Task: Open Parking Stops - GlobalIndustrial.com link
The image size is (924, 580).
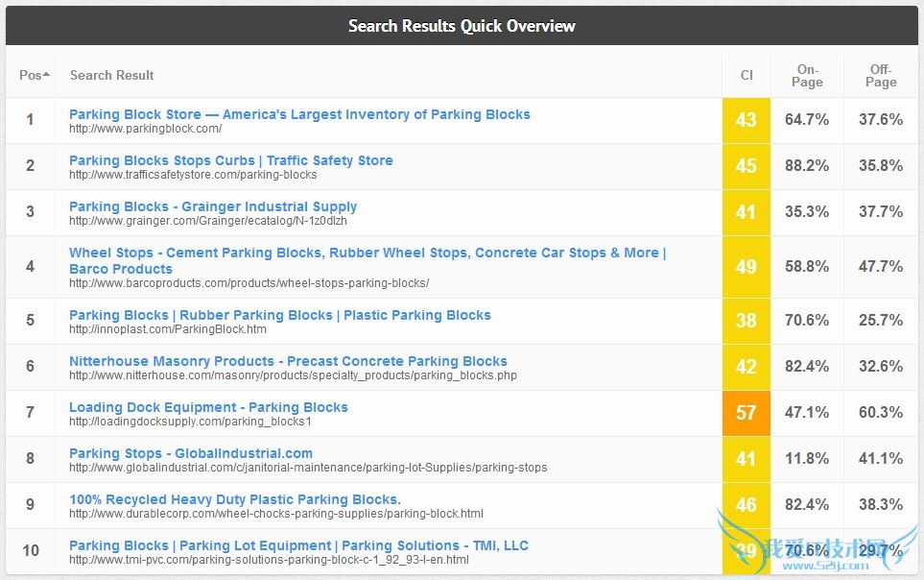Action: tap(190, 453)
